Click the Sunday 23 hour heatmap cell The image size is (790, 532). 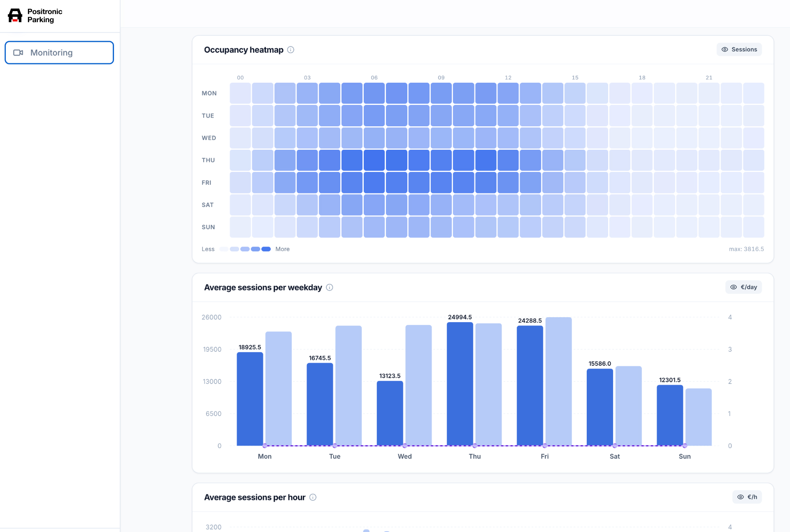(753, 227)
